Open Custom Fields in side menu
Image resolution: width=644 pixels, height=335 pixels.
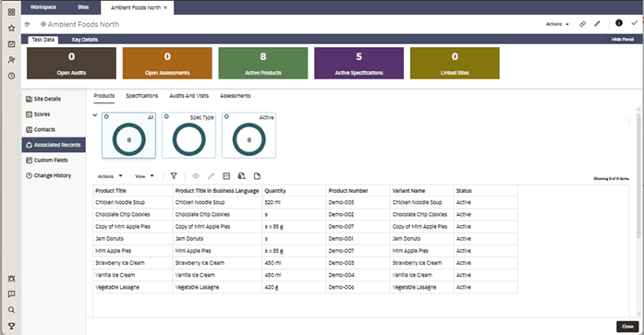[x=54, y=161]
